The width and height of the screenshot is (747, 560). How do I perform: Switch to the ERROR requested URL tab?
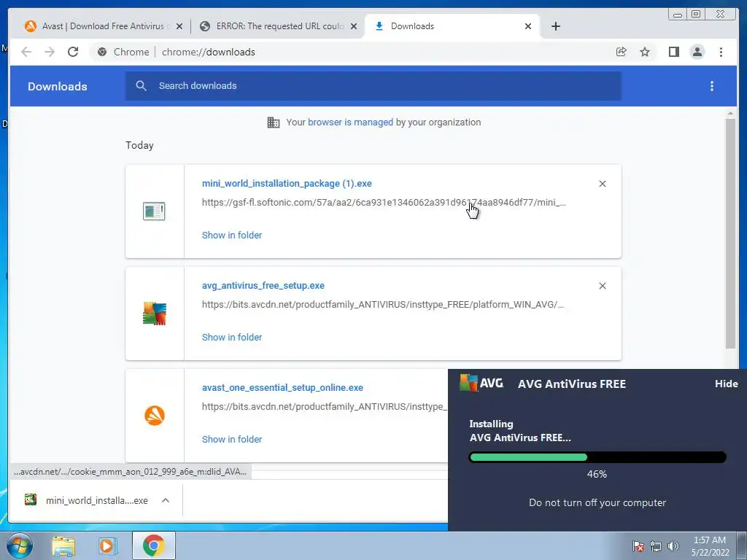click(279, 26)
